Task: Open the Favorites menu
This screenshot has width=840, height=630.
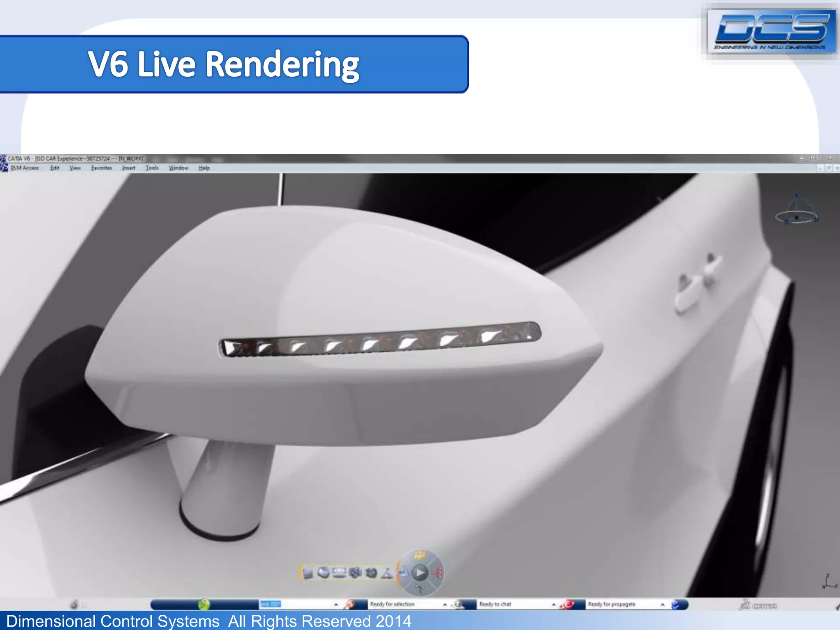Action: click(101, 168)
